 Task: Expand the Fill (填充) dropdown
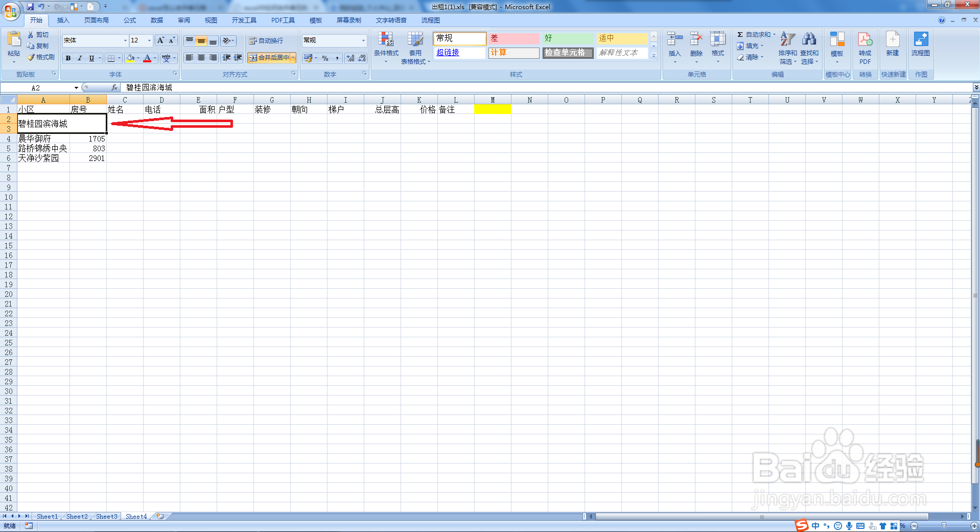[762, 46]
